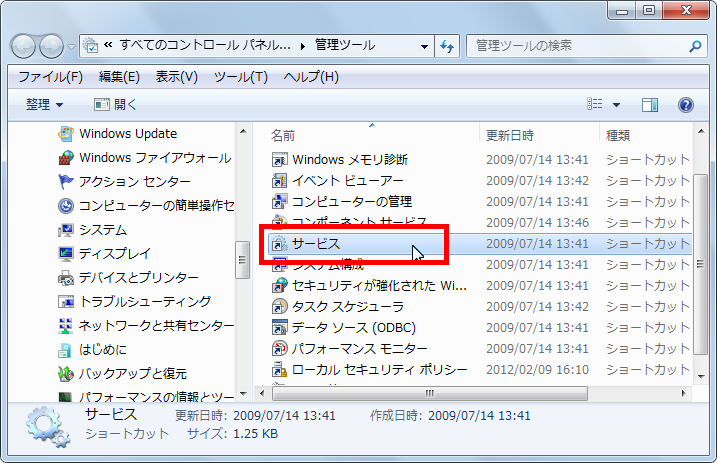The width and height of the screenshot is (717, 463).
Task: Click the file list scroll down arrow
Action: coord(701,377)
